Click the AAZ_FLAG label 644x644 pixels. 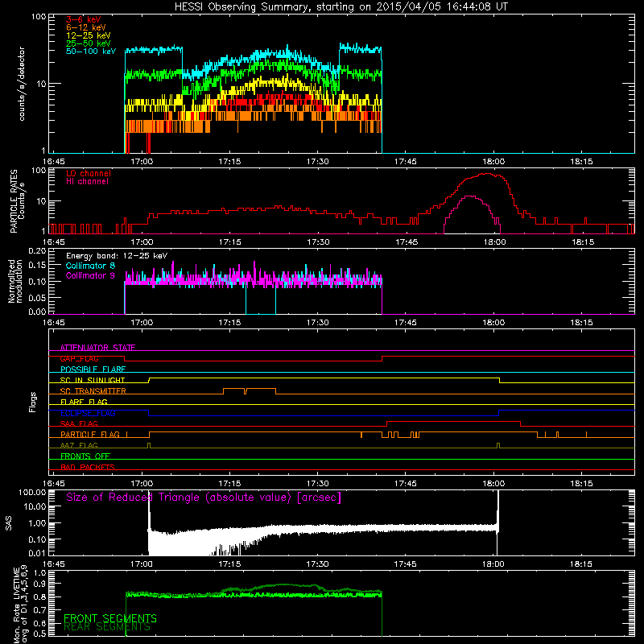[79, 446]
